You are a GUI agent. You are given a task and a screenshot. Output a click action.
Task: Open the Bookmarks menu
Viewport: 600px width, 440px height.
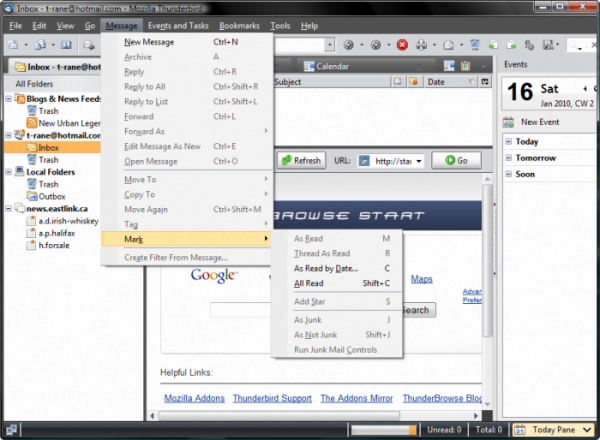tap(239, 26)
